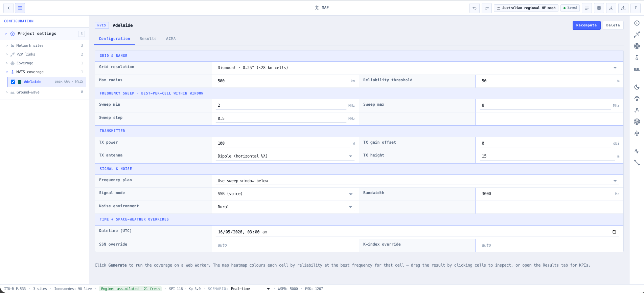This screenshot has width=644, height=293.
Task: Toggle the hamburger sidebar menu button
Action: coord(20,8)
